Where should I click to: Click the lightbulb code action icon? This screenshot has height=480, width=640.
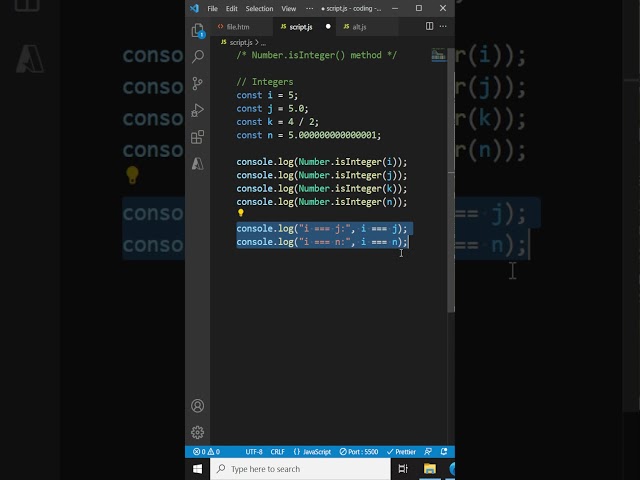click(x=241, y=213)
